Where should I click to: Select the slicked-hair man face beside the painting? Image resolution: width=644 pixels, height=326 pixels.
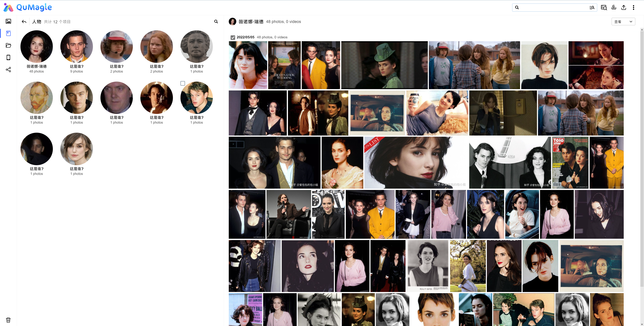click(76, 98)
